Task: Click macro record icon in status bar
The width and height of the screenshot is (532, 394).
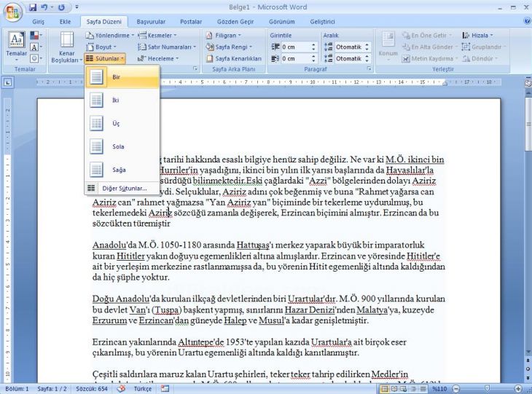Action: (165, 389)
